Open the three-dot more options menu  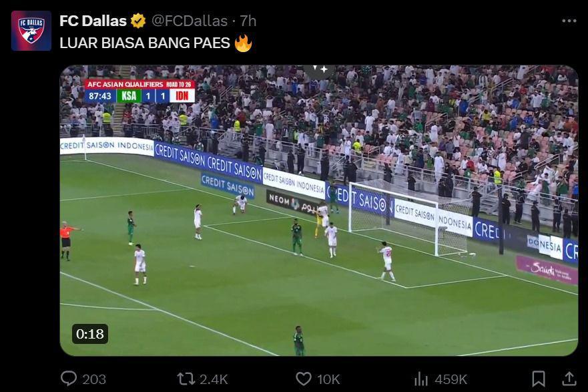point(569,21)
